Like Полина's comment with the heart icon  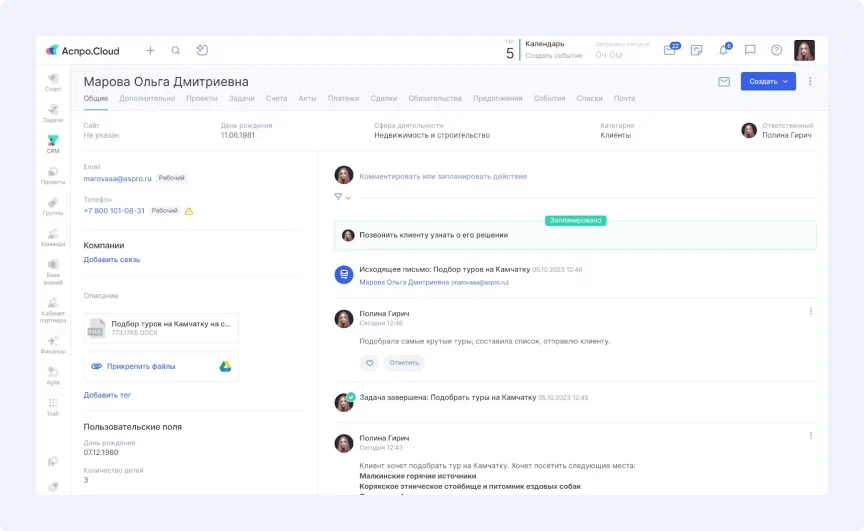pyautogui.click(x=370, y=362)
